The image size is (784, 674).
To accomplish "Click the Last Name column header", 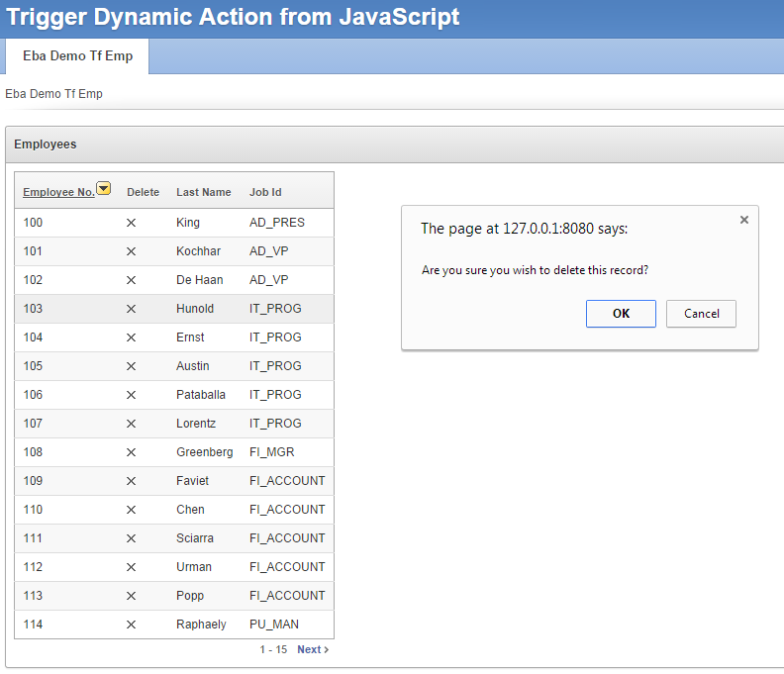I will 203,192.
